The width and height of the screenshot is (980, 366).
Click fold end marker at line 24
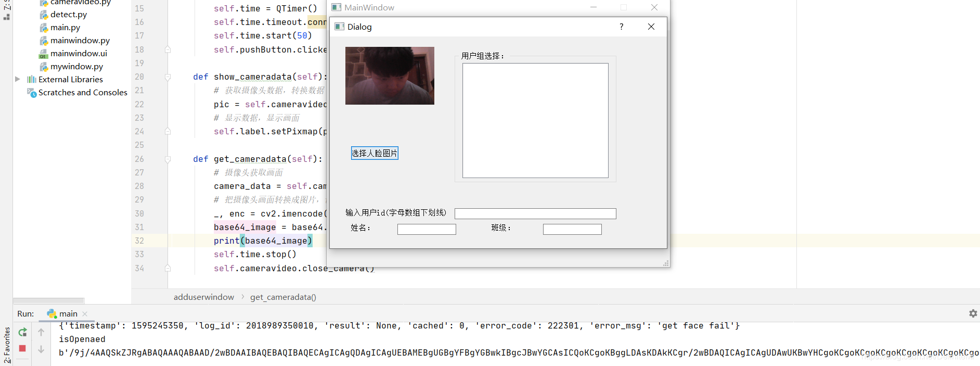167,132
